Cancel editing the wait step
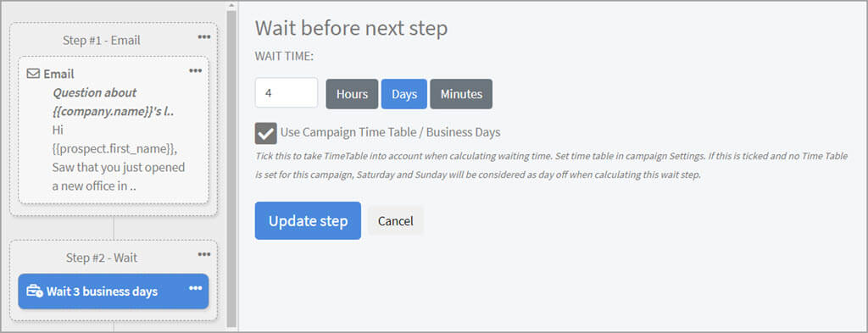The image size is (868, 333). click(395, 221)
